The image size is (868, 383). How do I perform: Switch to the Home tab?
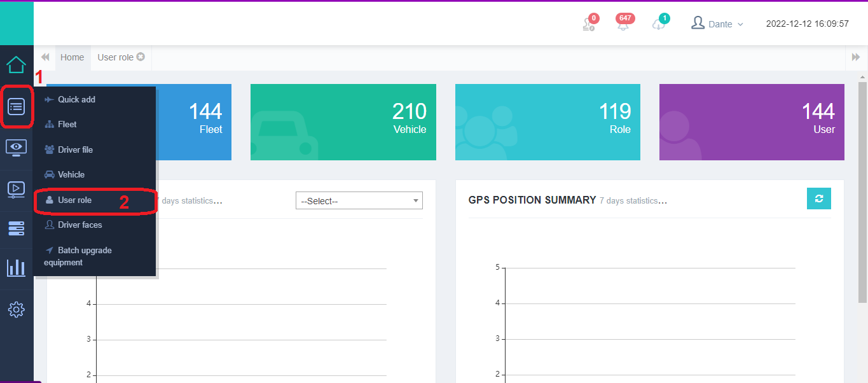click(x=72, y=57)
